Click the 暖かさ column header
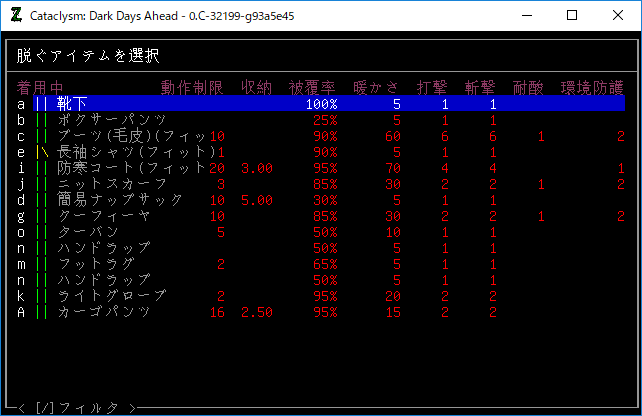The height and width of the screenshot is (416, 642). [376, 87]
